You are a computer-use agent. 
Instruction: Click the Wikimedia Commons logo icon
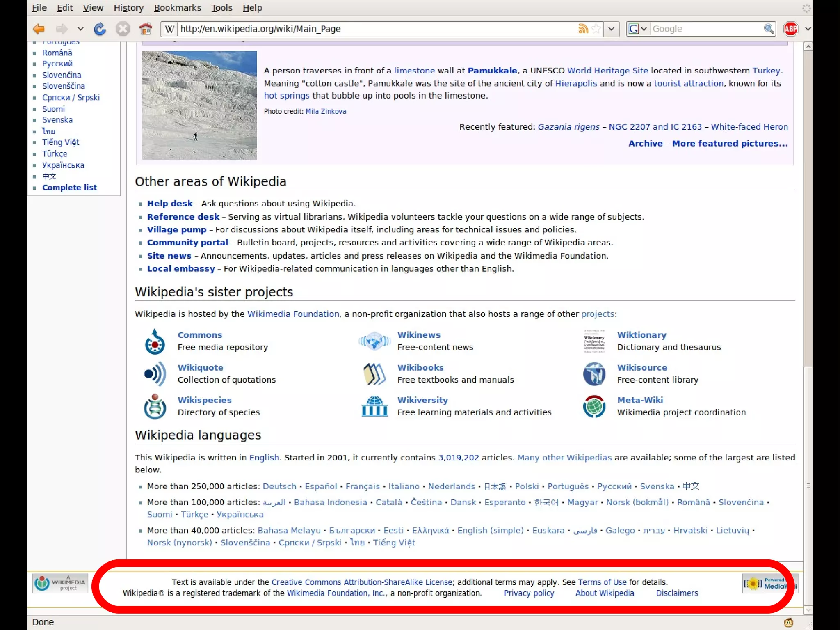tap(155, 341)
